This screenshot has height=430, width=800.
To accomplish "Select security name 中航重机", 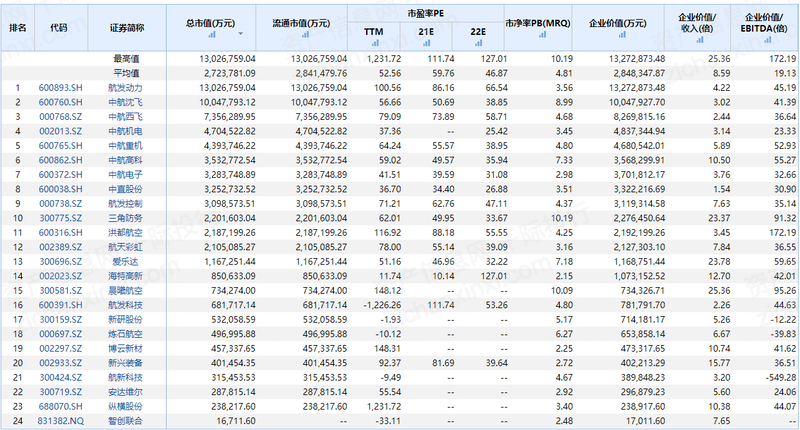I will tap(126, 145).
